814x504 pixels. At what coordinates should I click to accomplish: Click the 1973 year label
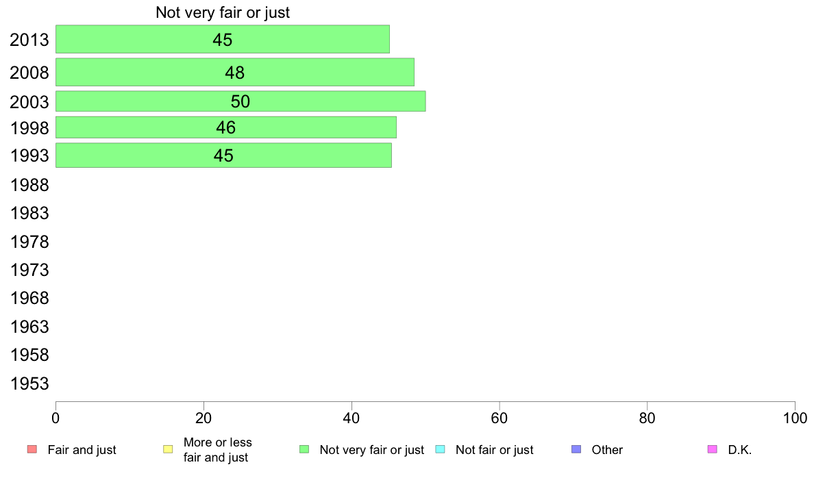[29, 270]
